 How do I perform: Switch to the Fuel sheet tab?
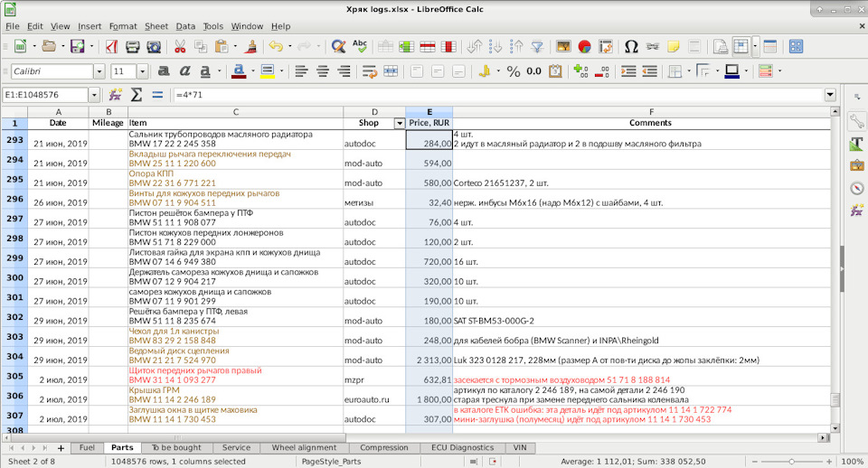(87, 447)
